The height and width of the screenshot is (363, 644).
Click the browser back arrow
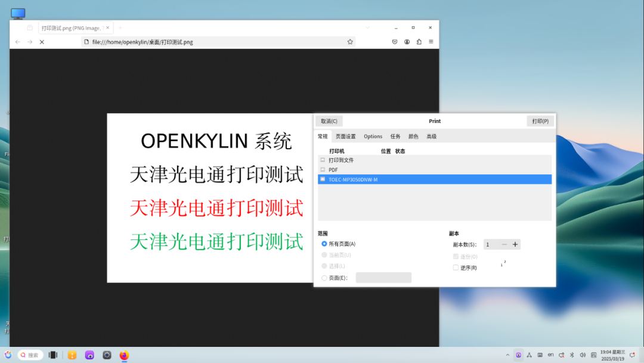pos(17,42)
